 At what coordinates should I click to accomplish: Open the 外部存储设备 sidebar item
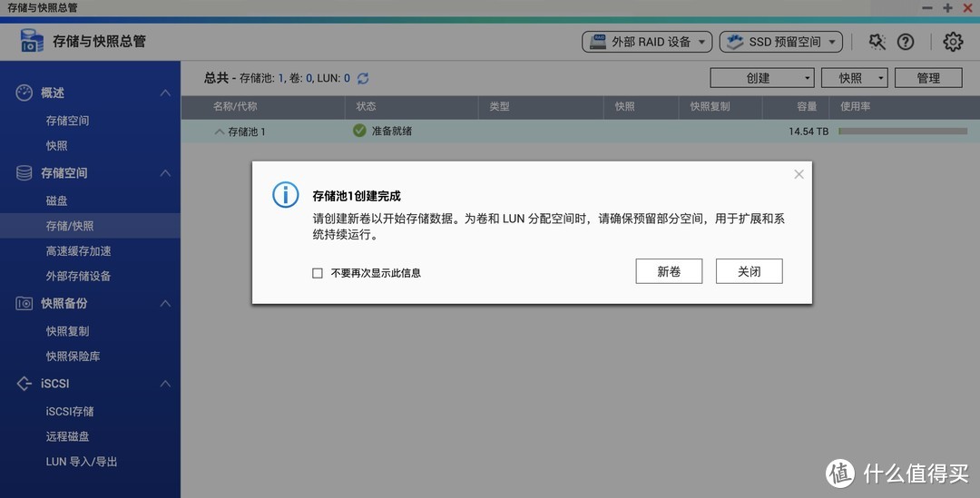click(79, 276)
